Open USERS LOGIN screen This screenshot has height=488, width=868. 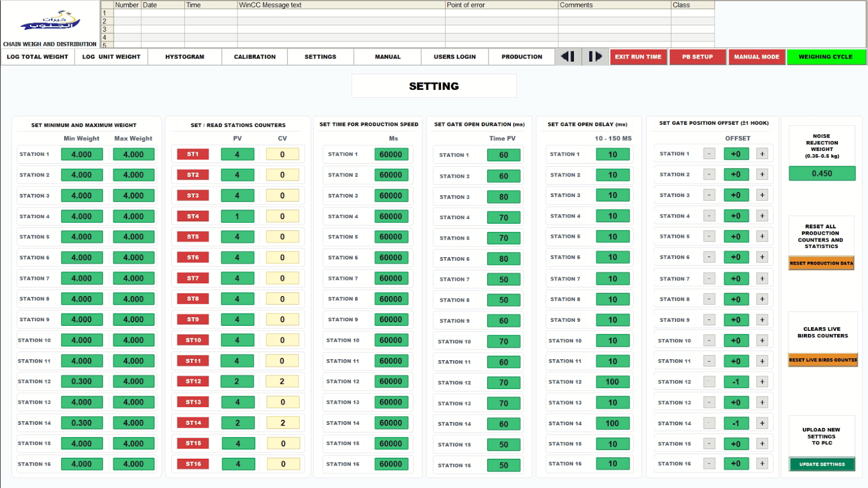pyautogui.click(x=455, y=57)
